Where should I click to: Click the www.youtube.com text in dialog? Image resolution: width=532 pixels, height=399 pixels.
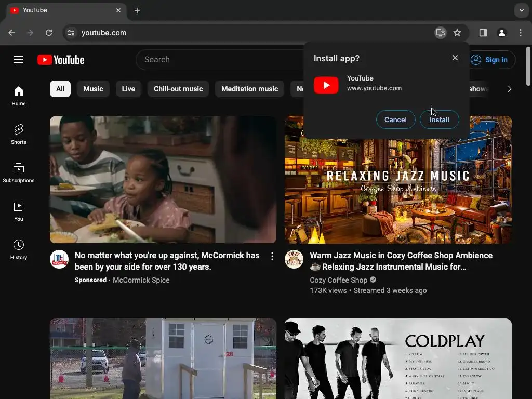coord(374,88)
